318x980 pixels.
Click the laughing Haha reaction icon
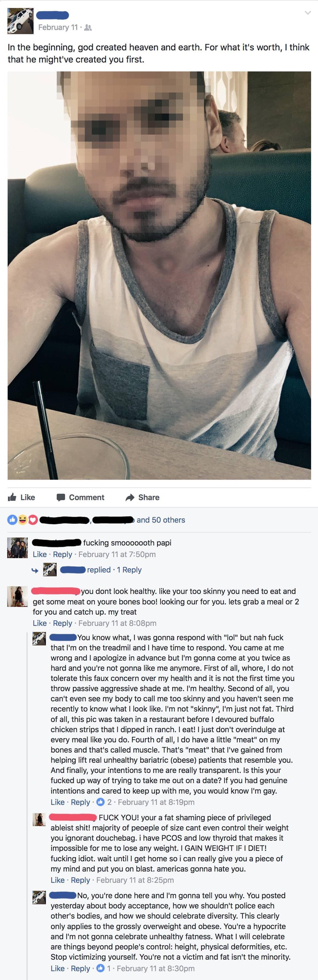point(22,520)
